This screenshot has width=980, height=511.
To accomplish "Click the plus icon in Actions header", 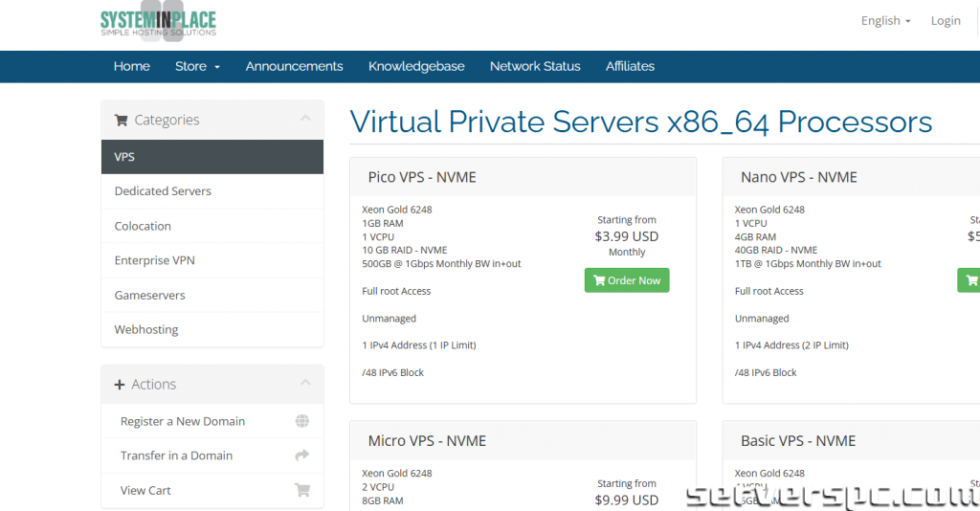I will tap(120, 385).
